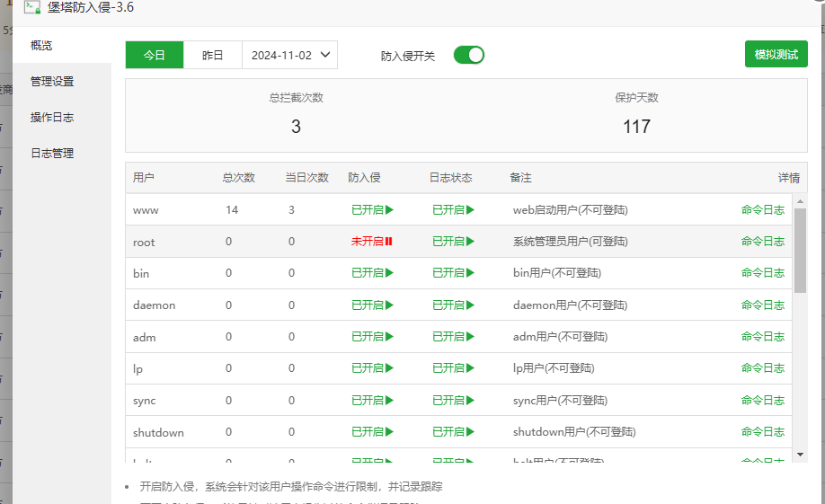Viewport: 825px width, 504px height.
Task: Click the play icon in lp's 防入侵 column
Action: tap(389, 368)
